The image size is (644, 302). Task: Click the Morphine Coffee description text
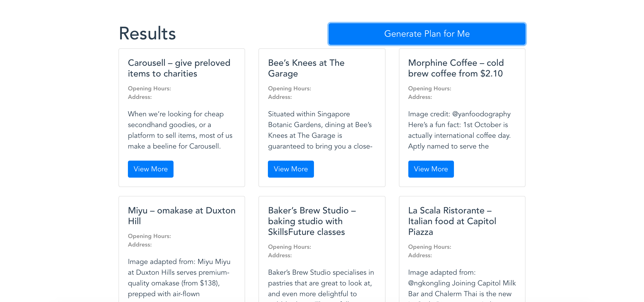coord(459,130)
